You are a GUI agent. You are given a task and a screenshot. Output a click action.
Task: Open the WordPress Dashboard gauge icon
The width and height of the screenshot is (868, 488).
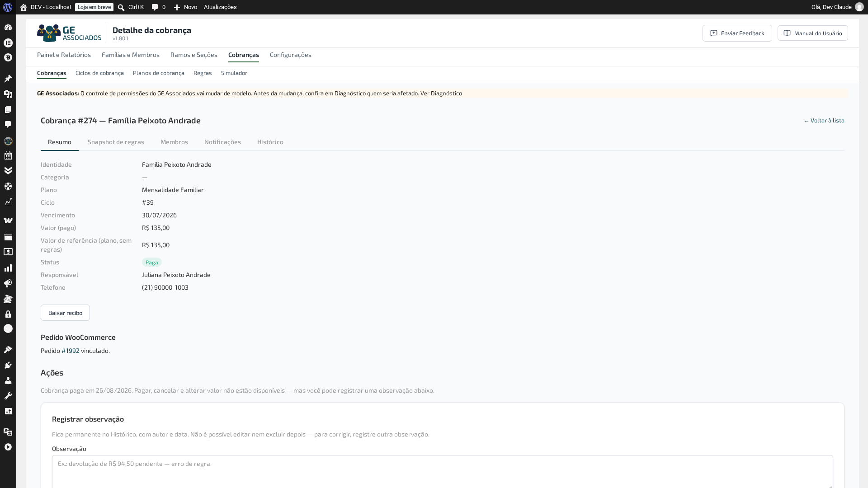[x=8, y=28]
